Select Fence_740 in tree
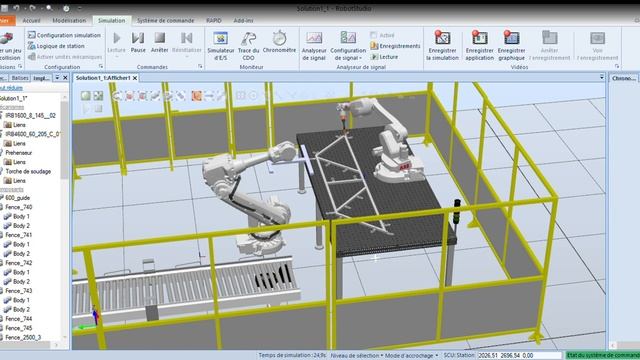This screenshot has width=640, height=360. (19, 207)
